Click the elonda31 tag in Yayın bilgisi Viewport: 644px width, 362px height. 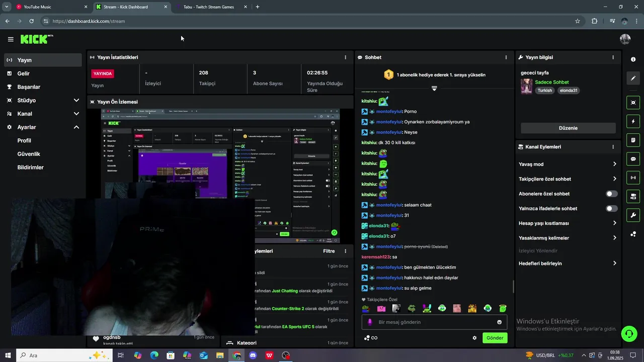(x=568, y=90)
